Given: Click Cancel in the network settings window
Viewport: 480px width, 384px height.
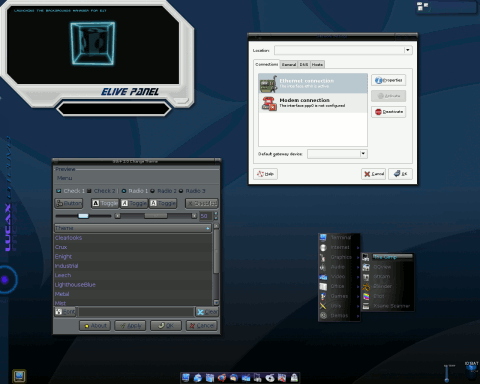Looking at the screenshot, I should click(x=373, y=174).
